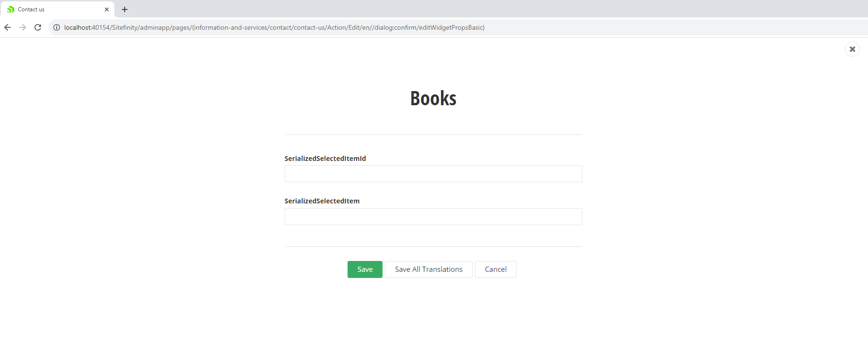Go back with browser back arrow
868x344 pixels.
8,27
